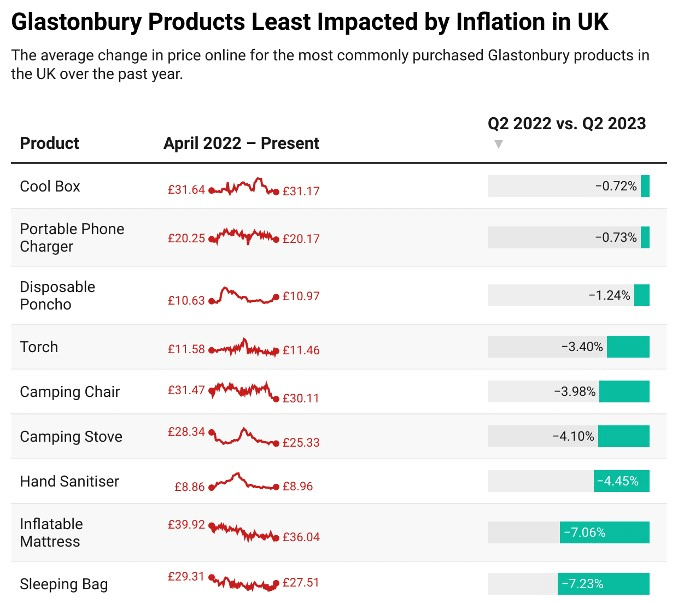Click the Q2 2022 vs. Q2 2023 header

tap(566, 124)
